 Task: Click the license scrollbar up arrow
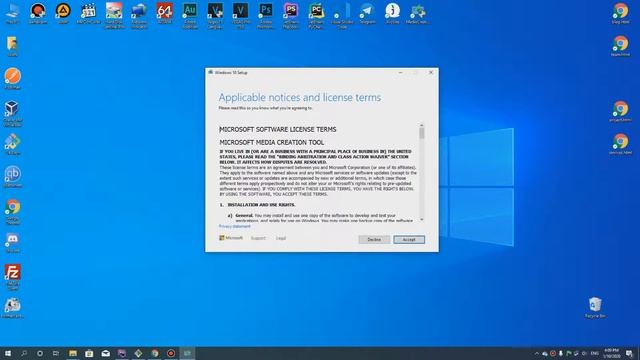tap(422, 125)
